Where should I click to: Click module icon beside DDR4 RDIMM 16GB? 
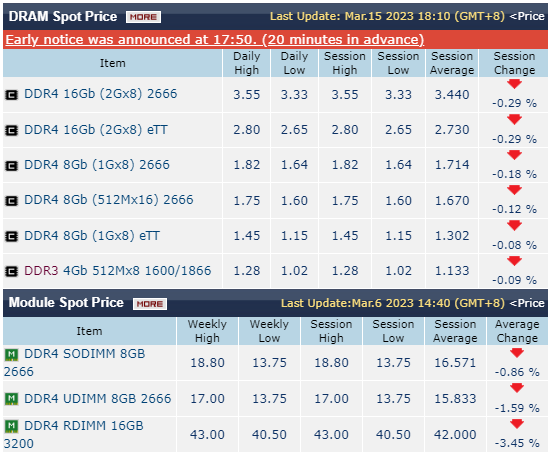click(x=12, y=426)
